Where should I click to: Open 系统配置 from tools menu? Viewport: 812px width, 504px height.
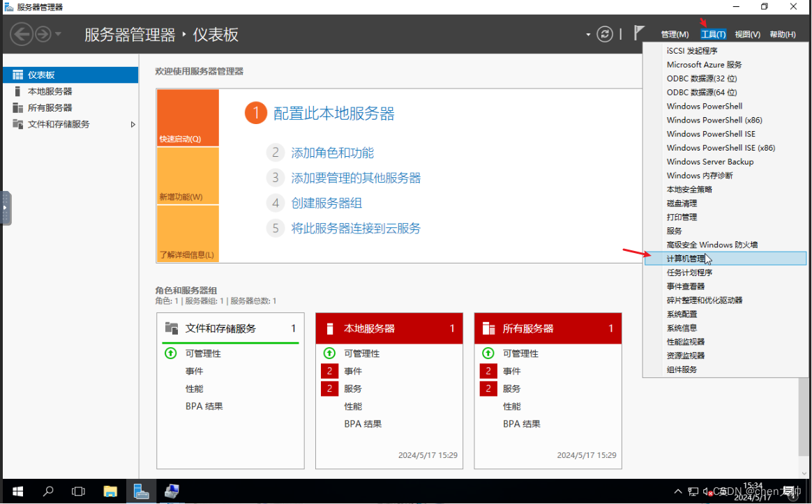point(725,314)
